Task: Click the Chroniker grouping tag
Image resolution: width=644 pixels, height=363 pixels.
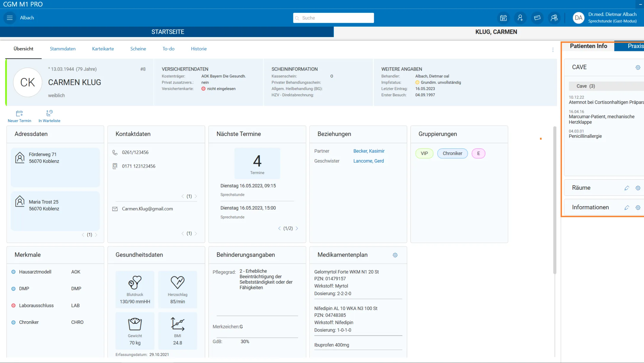Action: (453, 153)
